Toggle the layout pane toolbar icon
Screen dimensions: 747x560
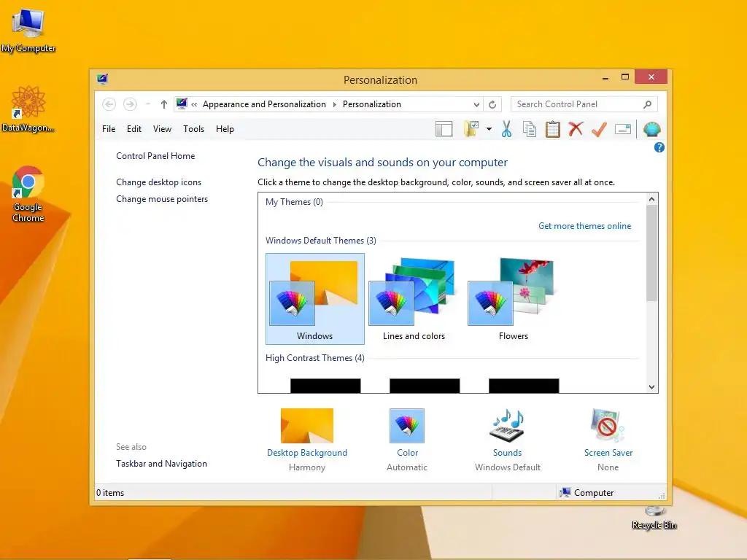pos(444,129)
